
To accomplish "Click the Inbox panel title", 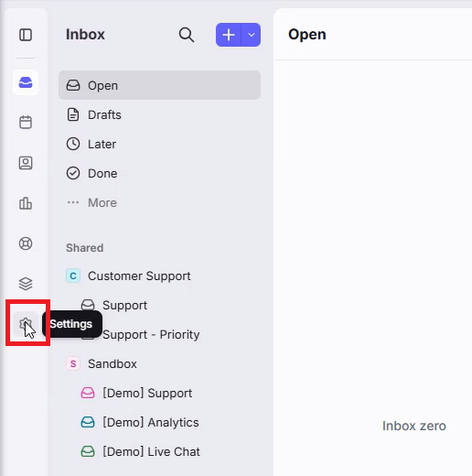I will (85, 34).
